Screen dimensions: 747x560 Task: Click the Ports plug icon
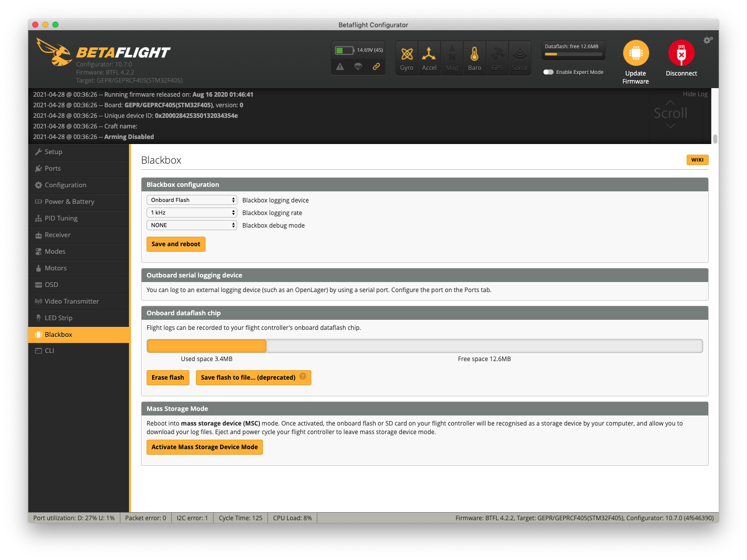click(38, 168)
